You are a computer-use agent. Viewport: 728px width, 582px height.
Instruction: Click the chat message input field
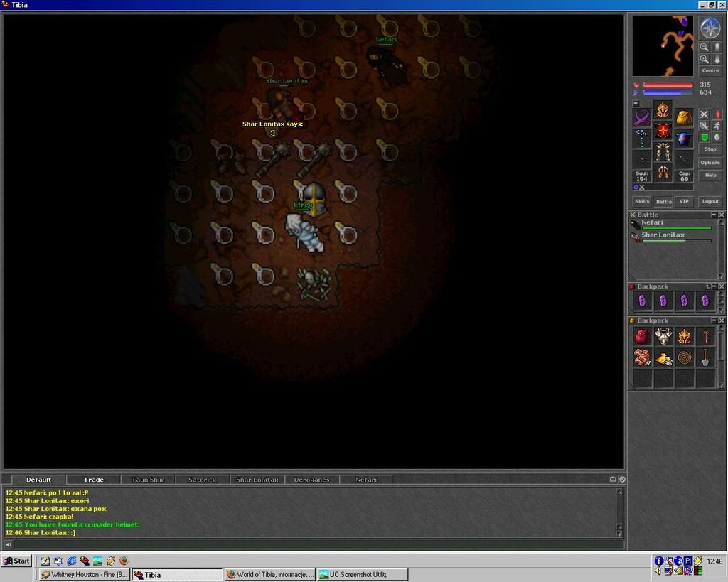(318, 544)
